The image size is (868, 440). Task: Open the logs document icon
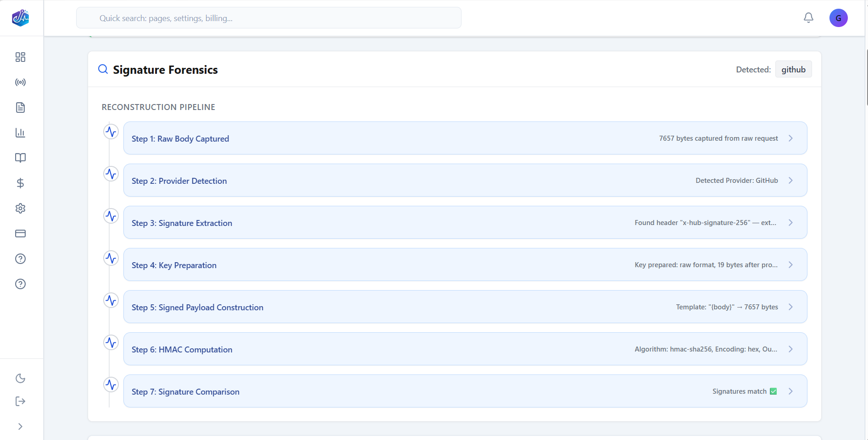tap(20, 107)
